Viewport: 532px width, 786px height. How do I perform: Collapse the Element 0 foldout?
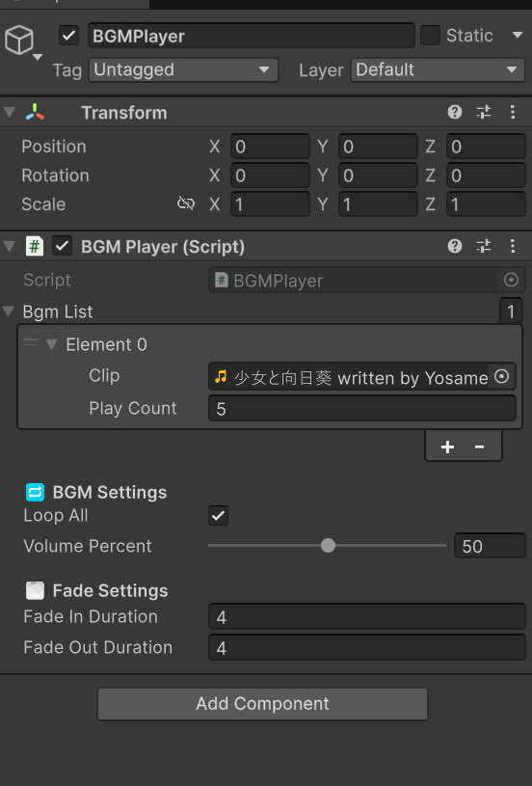52,344
